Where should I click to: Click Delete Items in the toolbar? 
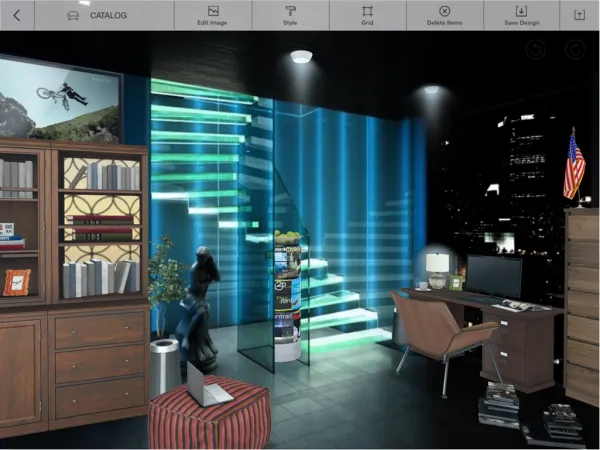(x=444, y=15)
